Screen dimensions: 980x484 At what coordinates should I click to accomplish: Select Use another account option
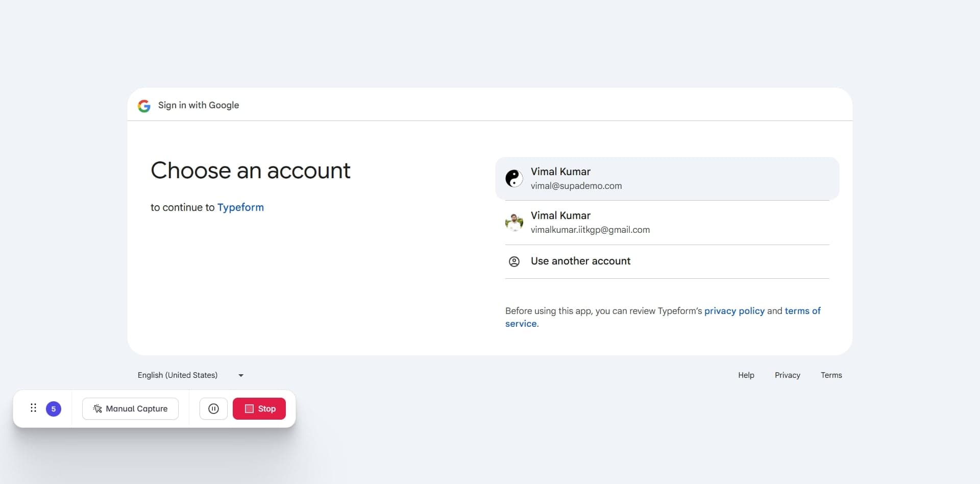tap(580, 261)
